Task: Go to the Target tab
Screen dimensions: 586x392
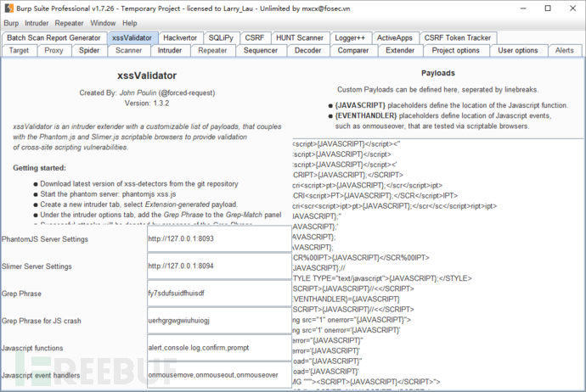Action: (x=19, y=50)
